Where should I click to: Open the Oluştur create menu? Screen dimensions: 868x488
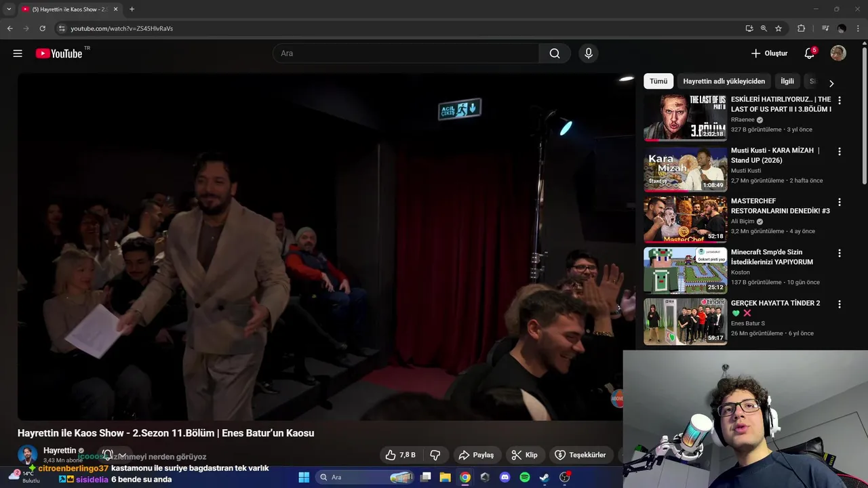coord(770,54)
